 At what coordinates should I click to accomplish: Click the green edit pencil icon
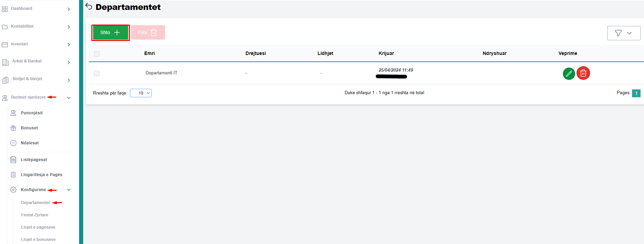click(x=569, y=73)
